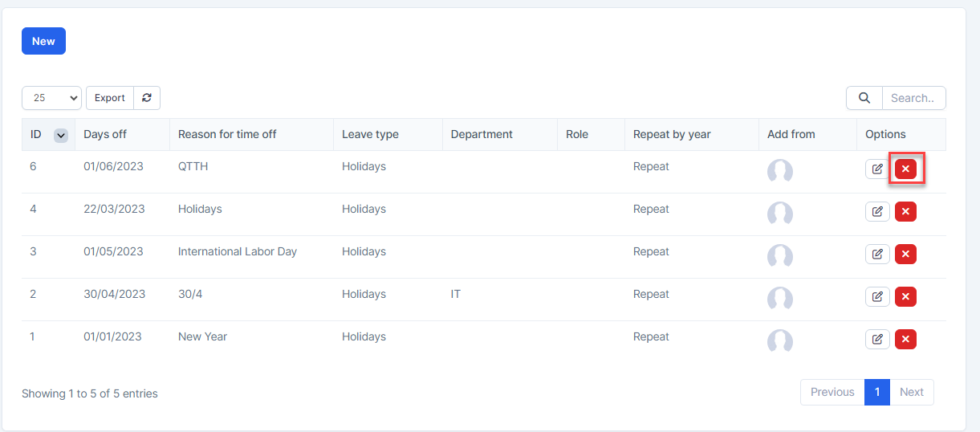
Task: Delete the International Labor Day entry
Action: [x=905, y=255]
